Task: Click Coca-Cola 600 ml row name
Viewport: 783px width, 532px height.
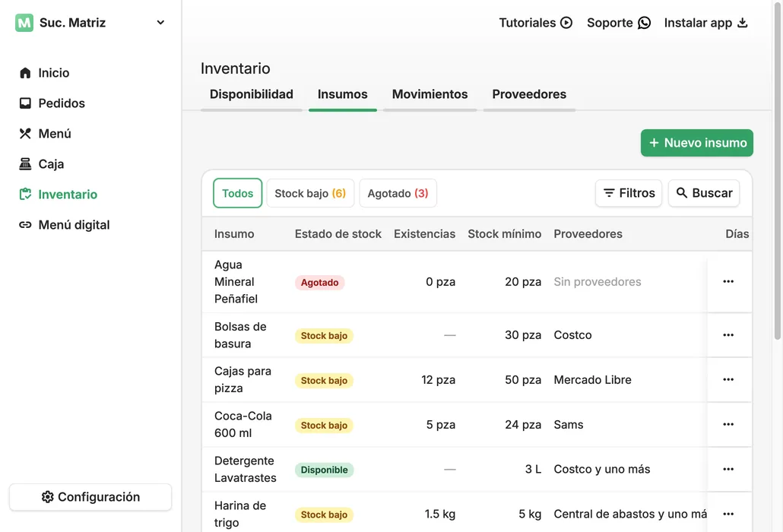Action: point(243,425)
